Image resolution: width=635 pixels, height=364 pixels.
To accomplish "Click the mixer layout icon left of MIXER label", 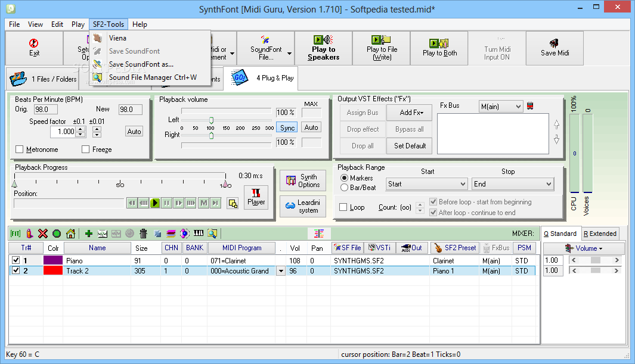I will (x=319, y=234).
